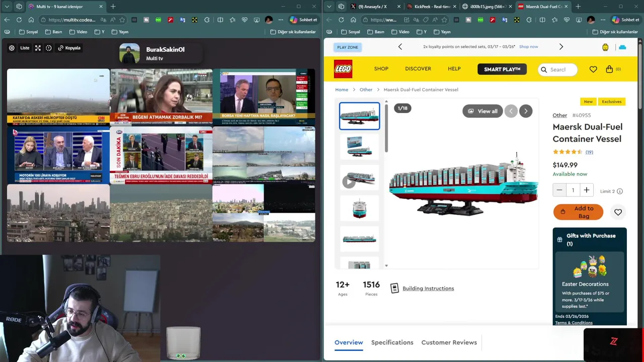Image resolution: width=644 pixels, height=362 pixels.
Task: Go to Home breadcrumb link
Action: coord(342,89)
